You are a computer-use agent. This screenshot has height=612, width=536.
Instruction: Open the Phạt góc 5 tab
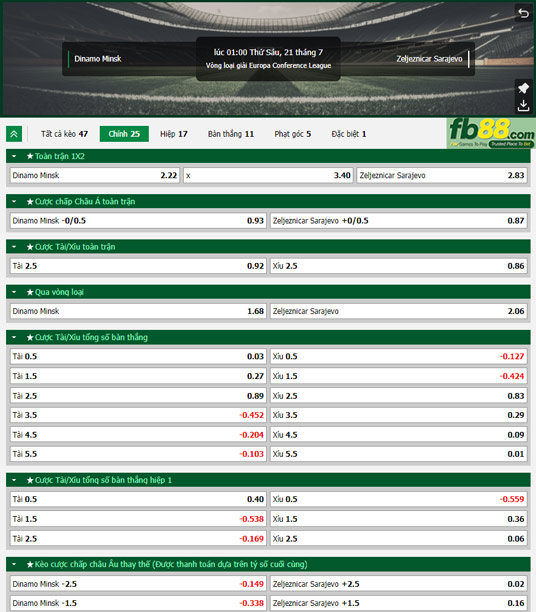[293, 134]
